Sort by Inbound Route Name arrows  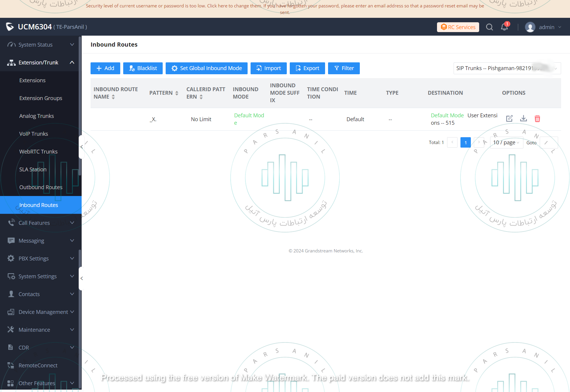(113, 97)
